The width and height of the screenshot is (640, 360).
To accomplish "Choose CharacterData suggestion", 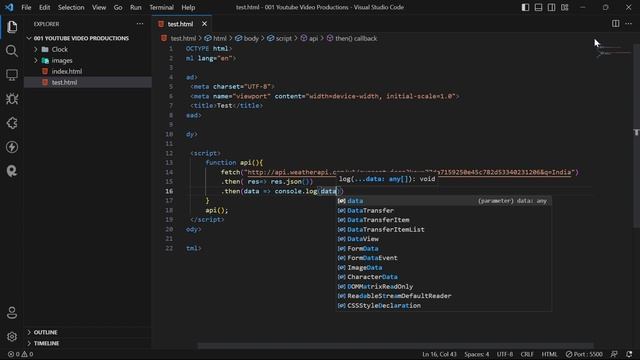I will tap(444, 277).
